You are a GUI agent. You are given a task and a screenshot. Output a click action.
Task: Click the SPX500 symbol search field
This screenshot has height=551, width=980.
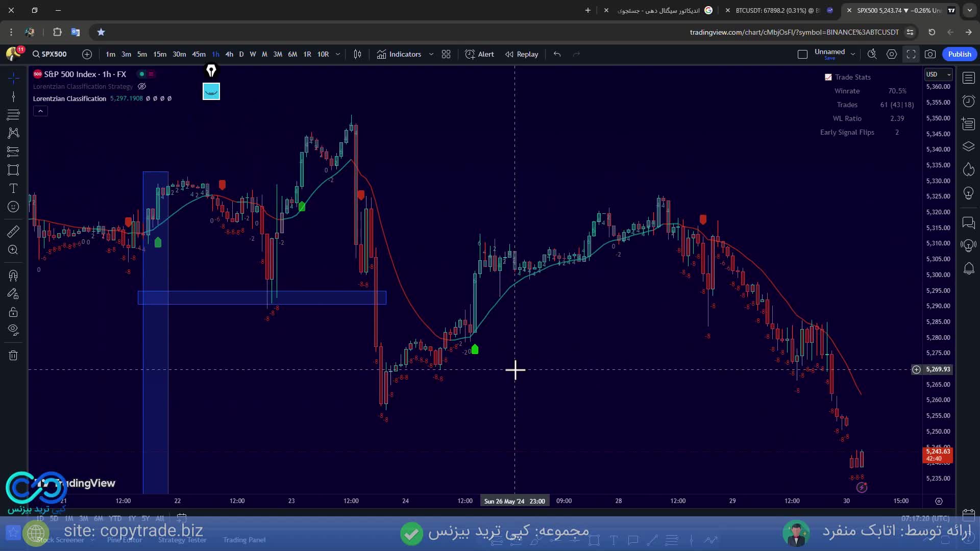50,54
